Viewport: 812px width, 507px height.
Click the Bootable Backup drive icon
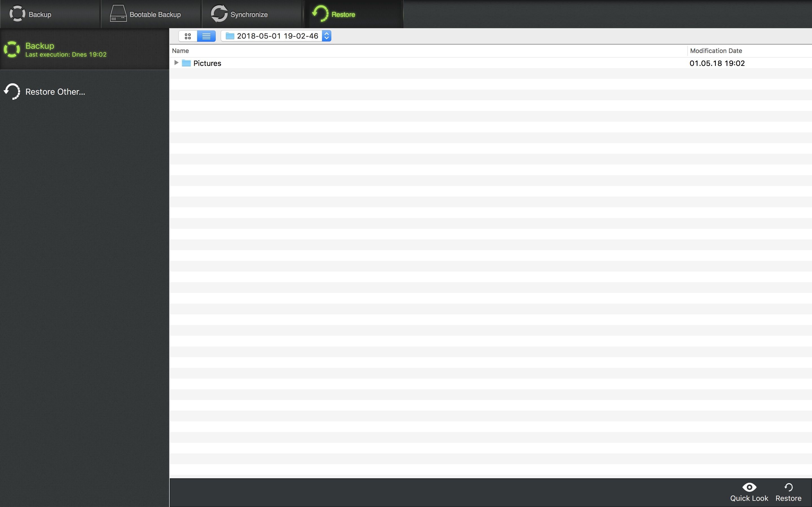118,14
